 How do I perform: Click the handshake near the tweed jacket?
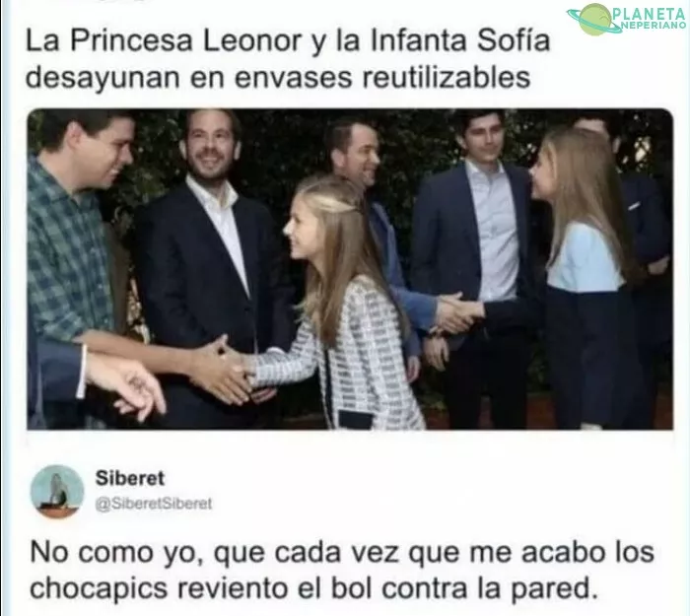click(220, 372)
